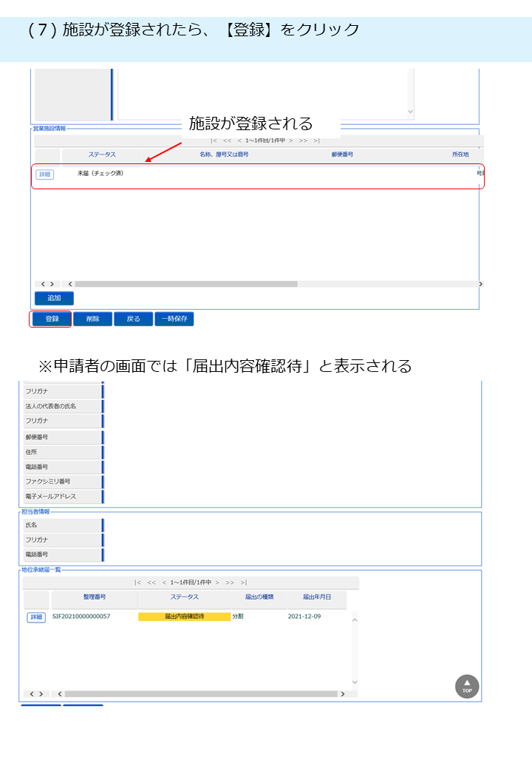The height and width of the screenshot is (769, 532).
Task: Click the 名称、屋号又は商号 column header
Action: point(224,155)
